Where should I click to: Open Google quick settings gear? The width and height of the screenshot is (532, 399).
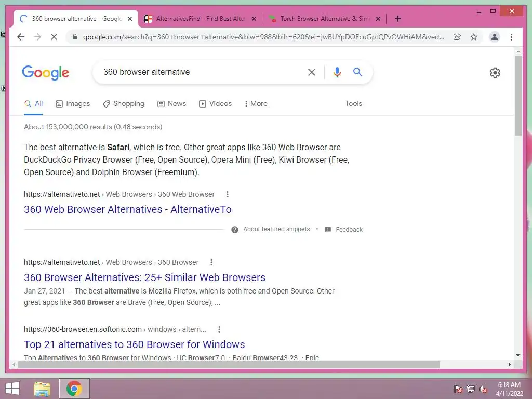tap(495, 72)
